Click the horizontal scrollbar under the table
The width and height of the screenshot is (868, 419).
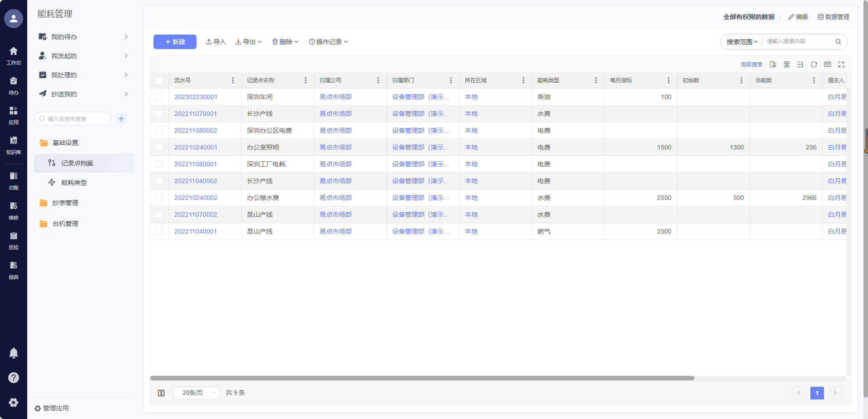(x=422, y=378)
